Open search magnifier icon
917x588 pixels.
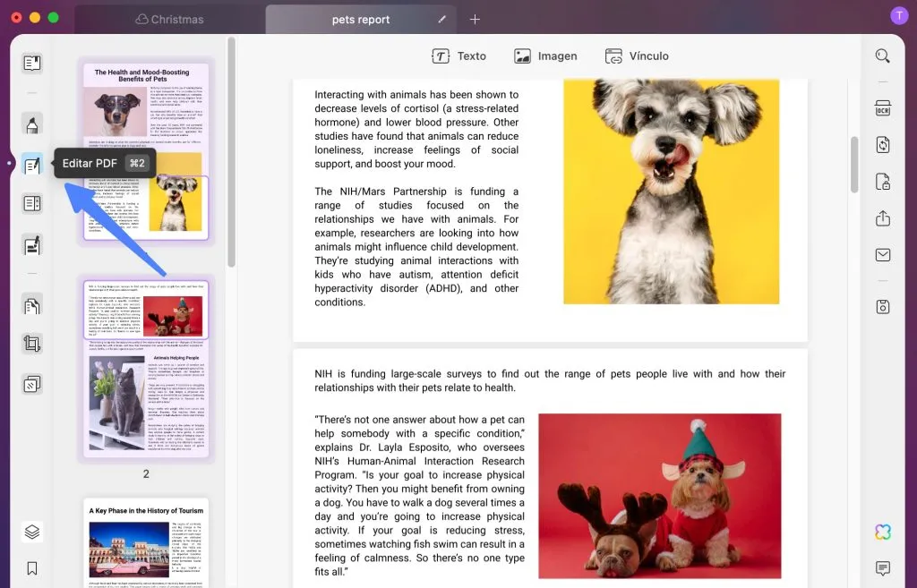coord(882,56)
